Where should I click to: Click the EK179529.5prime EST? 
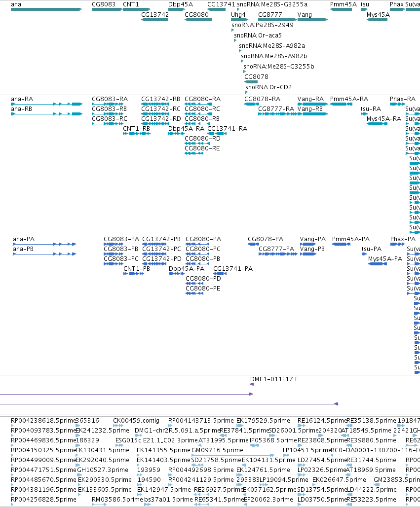pyautogui.click(x=240, y=426)
